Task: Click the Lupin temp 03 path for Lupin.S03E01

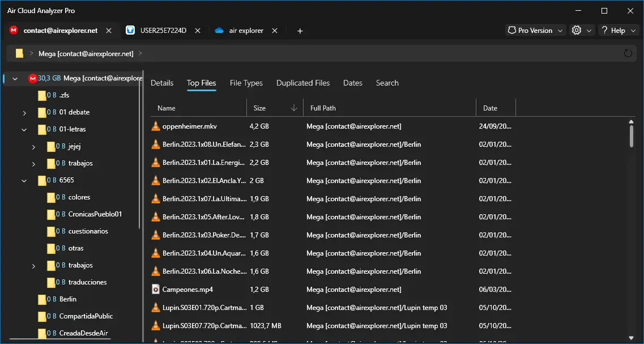Action: [377, 308]
